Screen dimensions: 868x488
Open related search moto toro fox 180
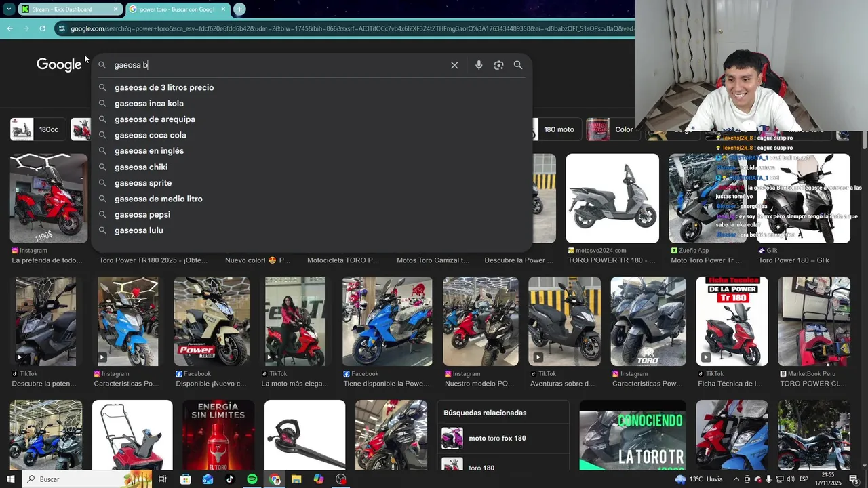503,439
